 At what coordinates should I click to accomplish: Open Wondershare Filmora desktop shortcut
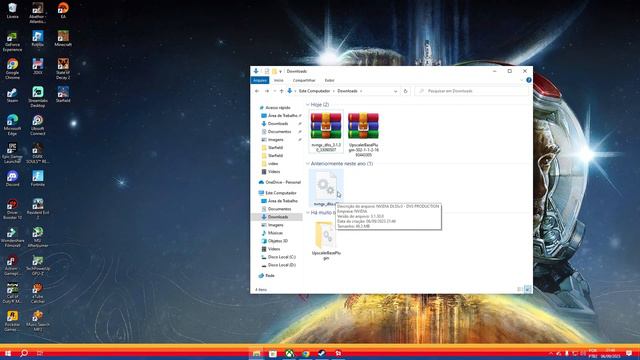[x=12, y=237]
